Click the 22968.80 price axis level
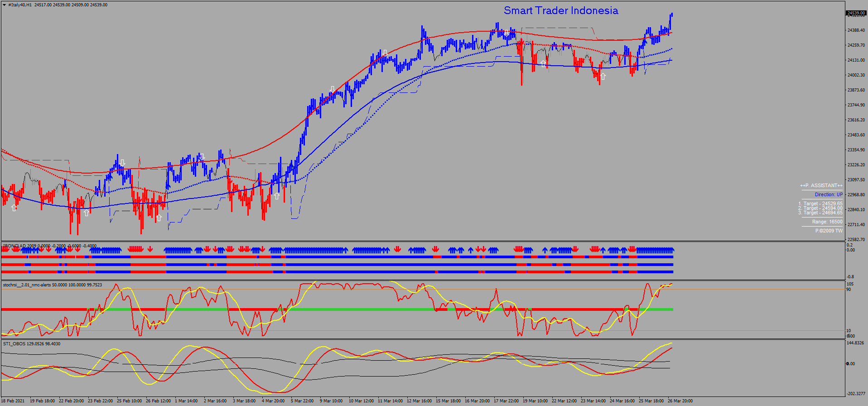 pyautogui.click(x=856, y=195)
